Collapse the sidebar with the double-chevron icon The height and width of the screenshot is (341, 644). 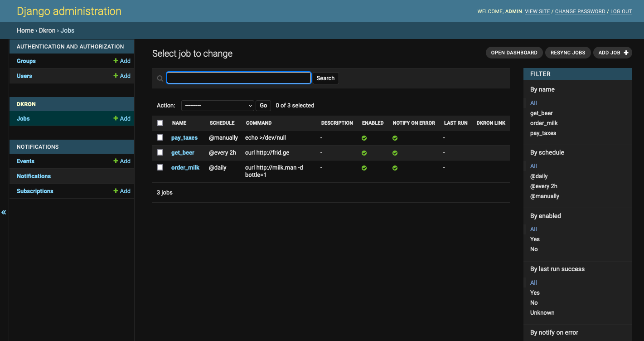pos(4,212)
